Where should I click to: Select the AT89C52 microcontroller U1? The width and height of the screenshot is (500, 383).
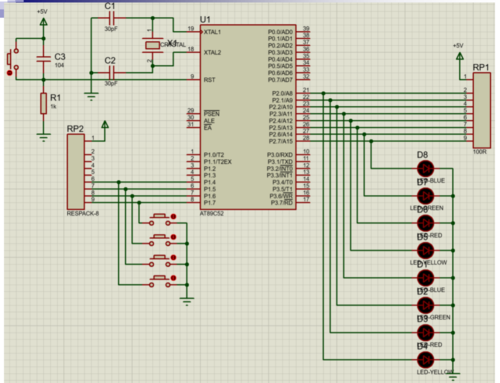[248, 117]
